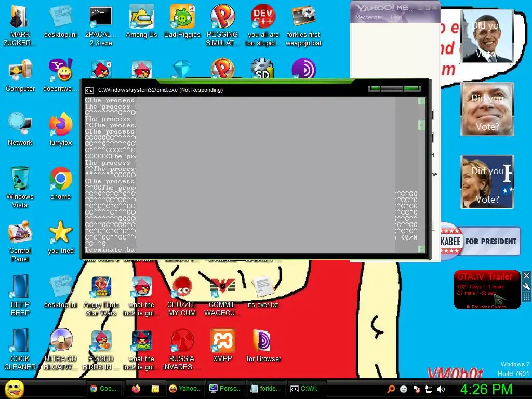Launch the furryfox Firefox shortcut
The width and height of the screenshot is (532, 399).
coord(60,129)
